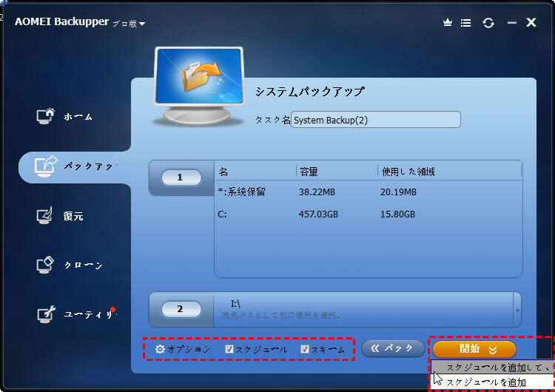555x392 pixels.
Task: Click the utilities wrench icon
Action: pos(46,314)
